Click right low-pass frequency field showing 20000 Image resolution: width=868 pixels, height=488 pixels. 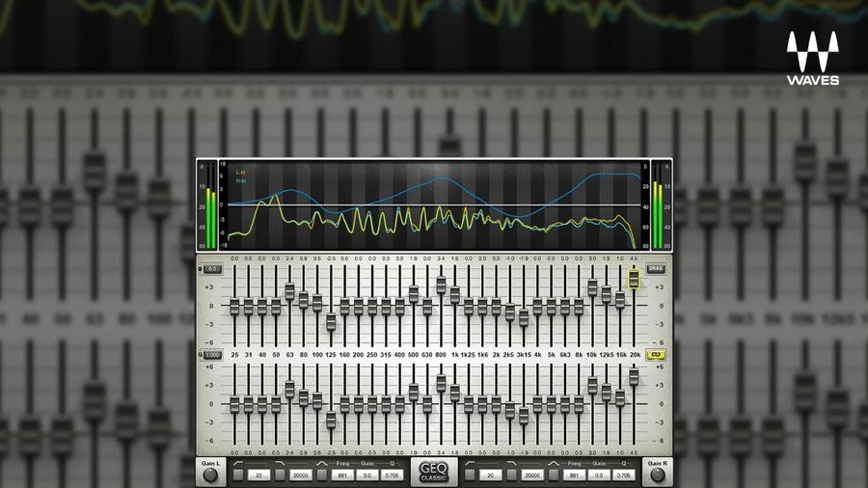pyautogui.click(x=532, y=474)
